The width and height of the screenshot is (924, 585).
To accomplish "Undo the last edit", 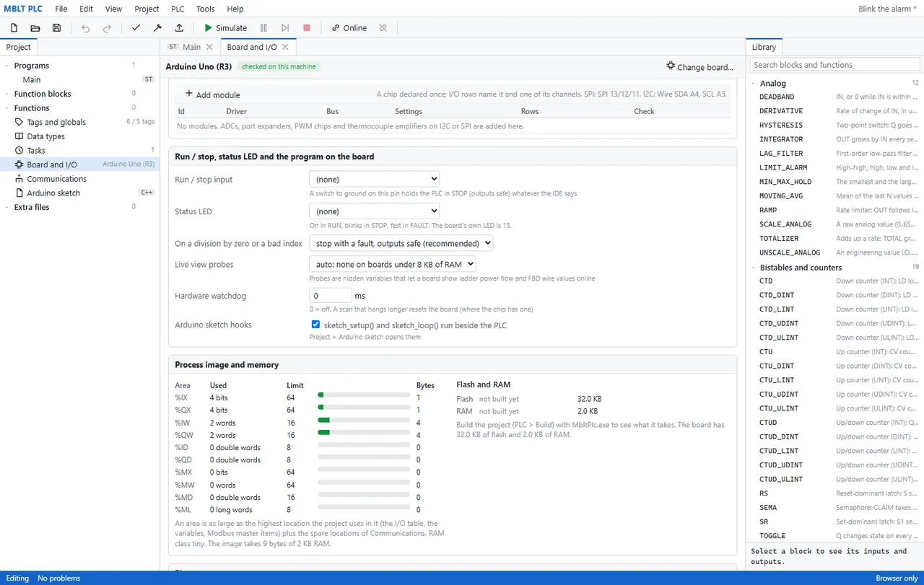I will [86, 28].
